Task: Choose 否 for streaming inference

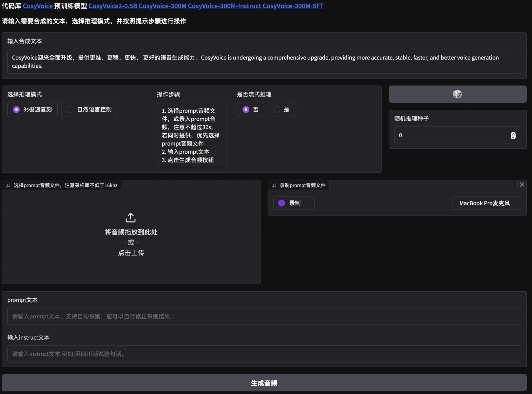Action: (246, 109)
